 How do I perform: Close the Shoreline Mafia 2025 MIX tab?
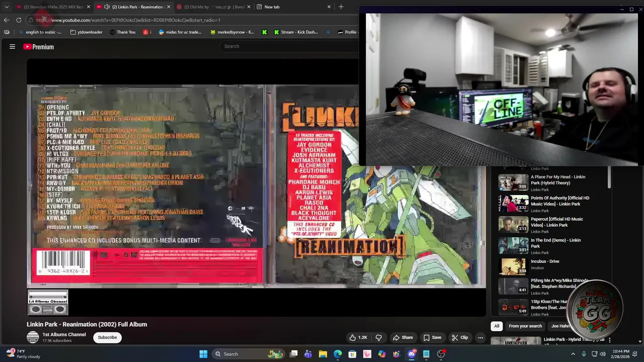point(89,7)
